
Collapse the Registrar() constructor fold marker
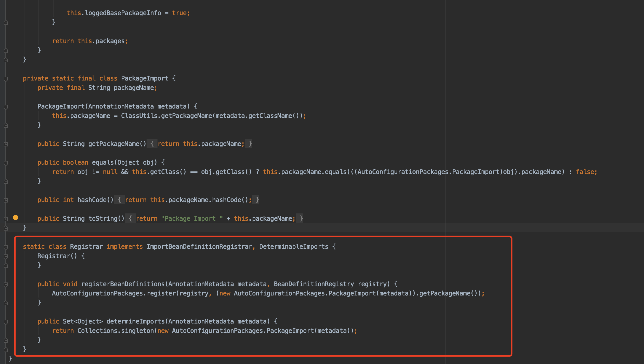click(6, 256)
